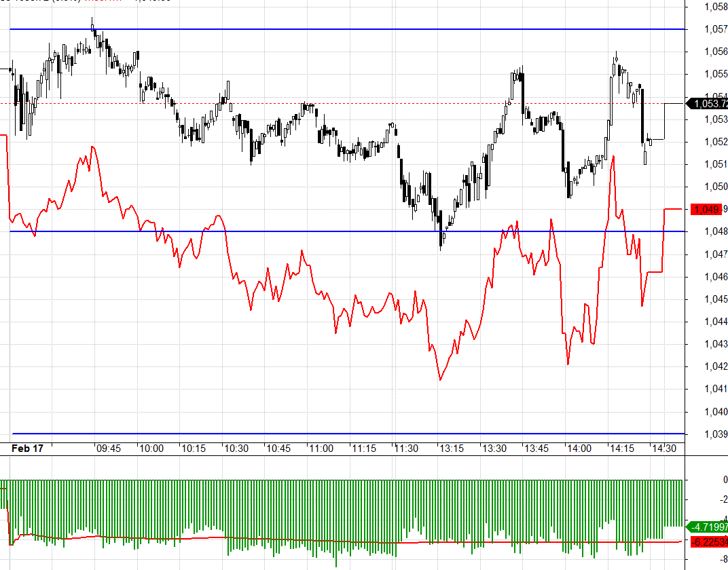
Task: Click the 14:15 time axis label
Action: pos(622,449)
